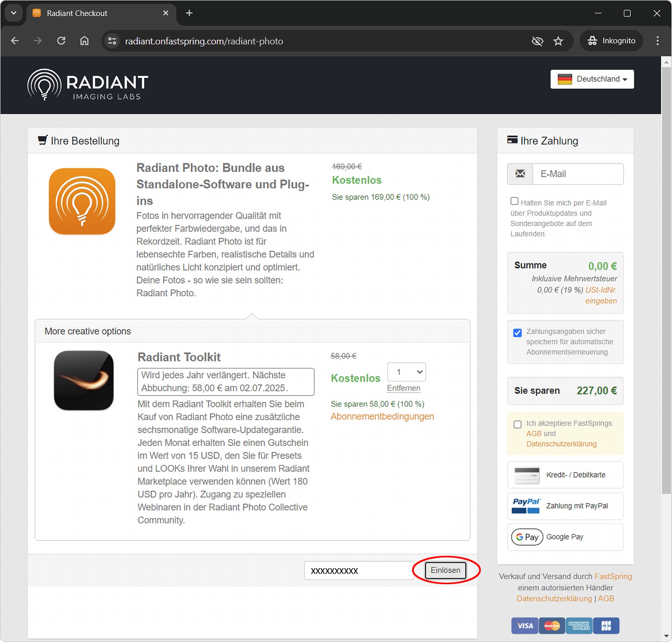Click the JCB card logo
Viewport: 672px width, 642px height.
(x=606, y=626)
